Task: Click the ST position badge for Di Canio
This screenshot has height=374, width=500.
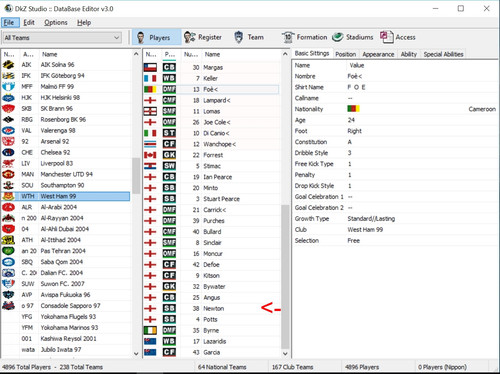Action: coord(169,133)
